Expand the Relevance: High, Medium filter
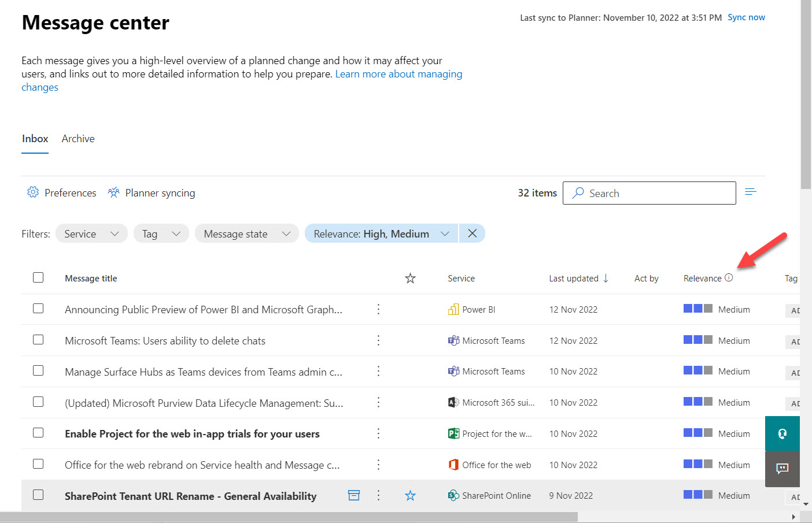Viewport: 812px width, 523px height. (x=381, y=233)
